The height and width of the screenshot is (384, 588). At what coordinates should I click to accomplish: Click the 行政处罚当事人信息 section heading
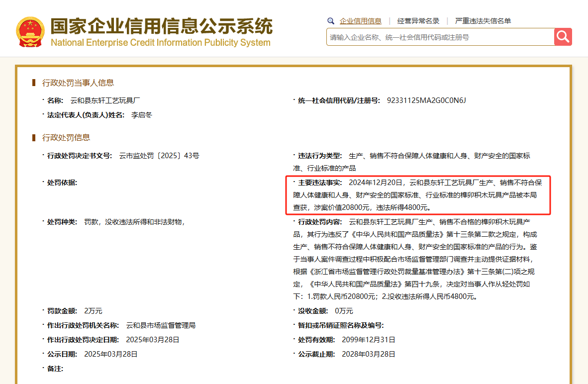tap(78, 83)
